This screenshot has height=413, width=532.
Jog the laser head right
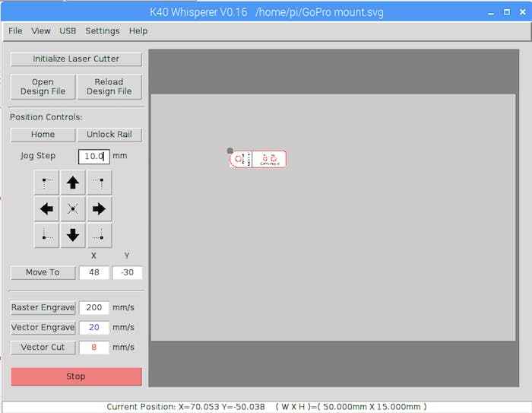tap(100, 209)
